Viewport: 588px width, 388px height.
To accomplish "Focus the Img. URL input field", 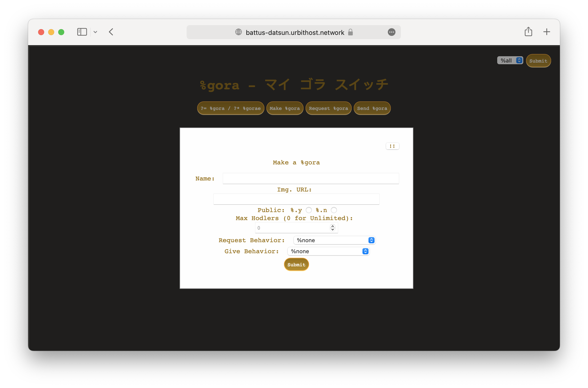I will pos(296,199).
